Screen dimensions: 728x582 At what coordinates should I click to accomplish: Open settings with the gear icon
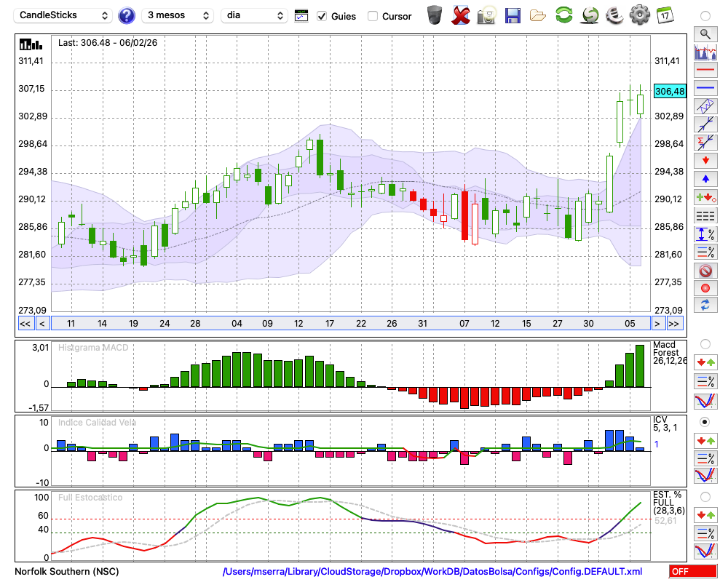(x=639, y=15)
